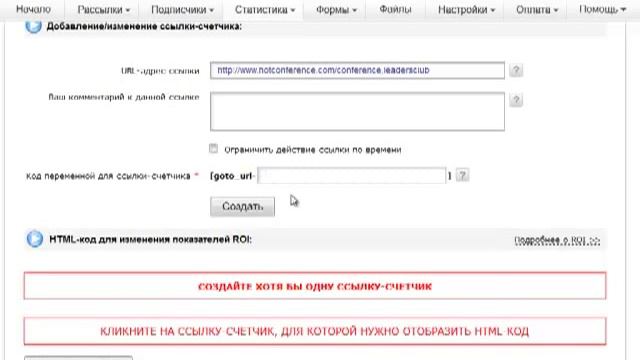This screenshot has width=640, height=360.
Task: Expand the Подписчики dropdown menu
Action: point(182,9)
